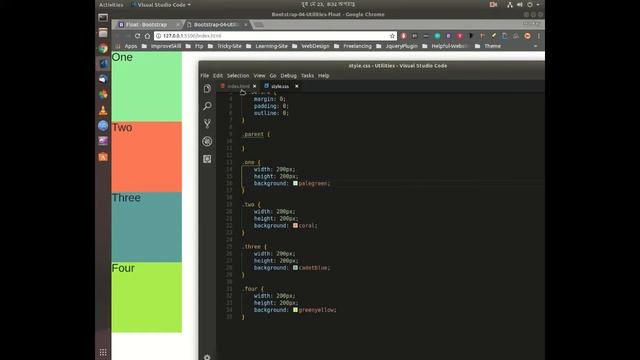The height and width of the screenshot is (360, 640).
Task: Click the network icon in the top bar
Action: tap(510, 4)
